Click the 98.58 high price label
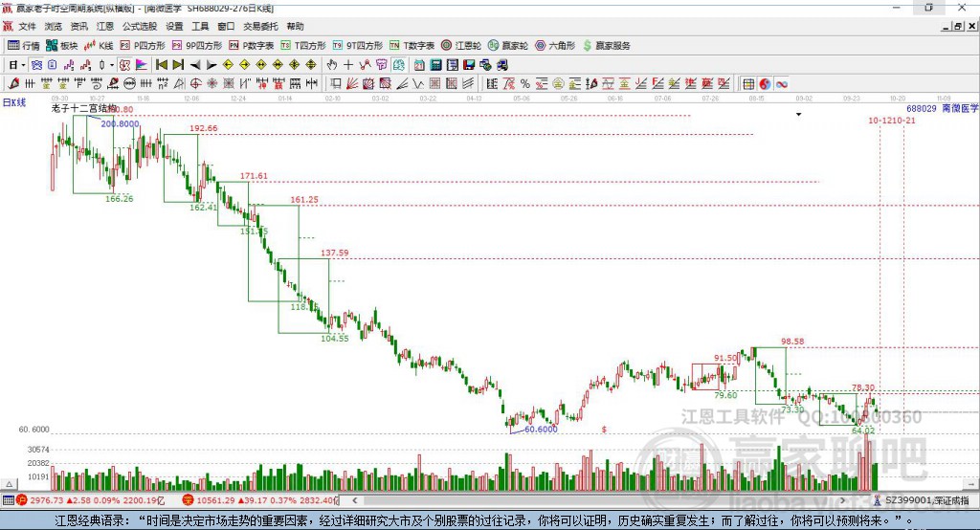980x530 pixels. pos(792,342)
